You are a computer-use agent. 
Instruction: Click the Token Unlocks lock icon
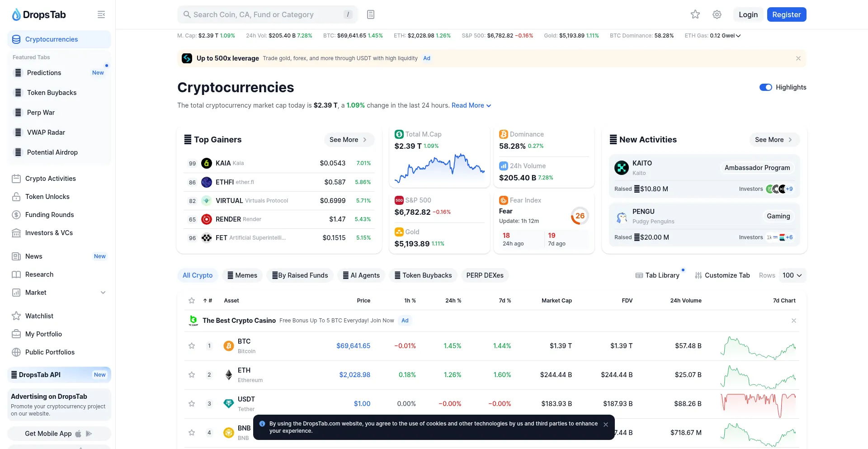point(16,197)
